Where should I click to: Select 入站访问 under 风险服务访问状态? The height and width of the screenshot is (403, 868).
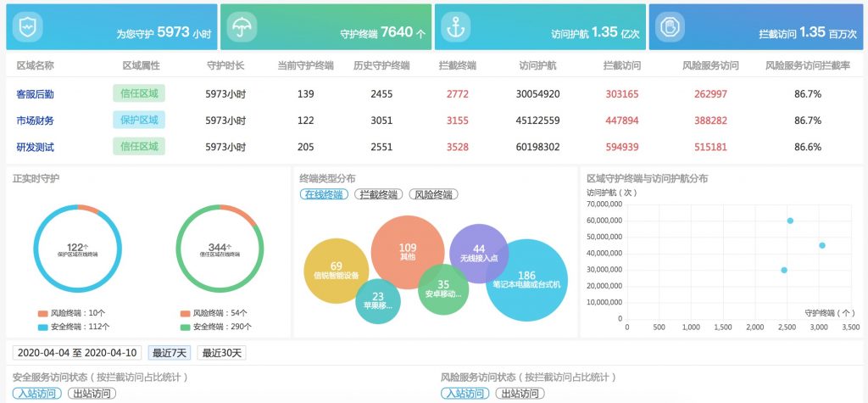(465, 394)
